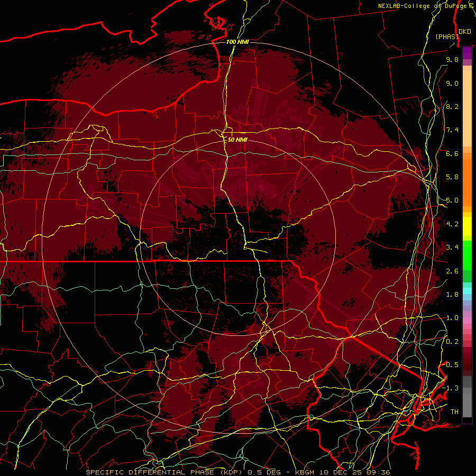Click the KBGM station identifier in the caption
The image size is (476, 476).
(306, 472)
